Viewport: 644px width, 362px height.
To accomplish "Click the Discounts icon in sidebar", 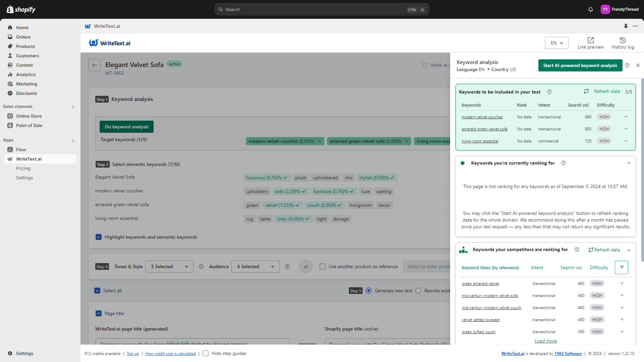I will tap(10, 93).
